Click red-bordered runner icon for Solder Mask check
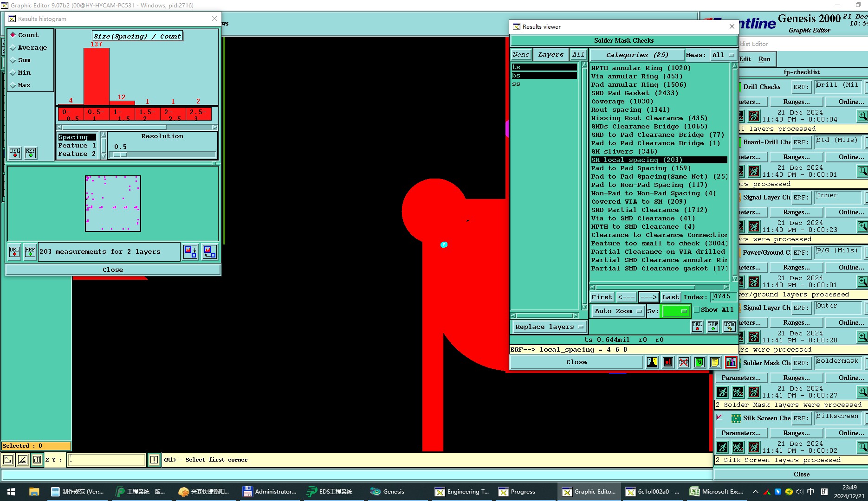 pyautogui.click(x=754, y=392)
